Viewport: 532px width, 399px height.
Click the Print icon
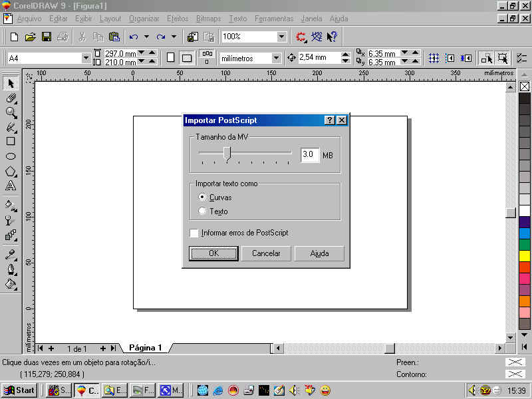pos(63,37)
